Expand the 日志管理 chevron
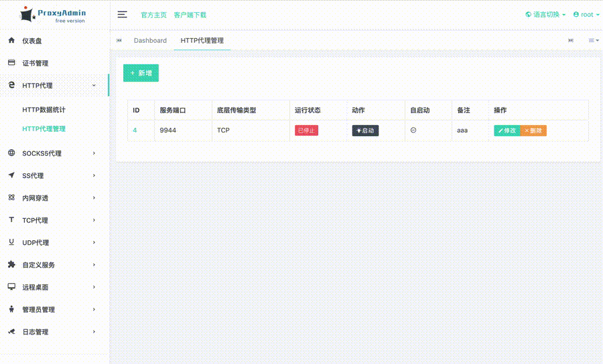The height and width of the screenshot is (364, 603). point(94,331)
